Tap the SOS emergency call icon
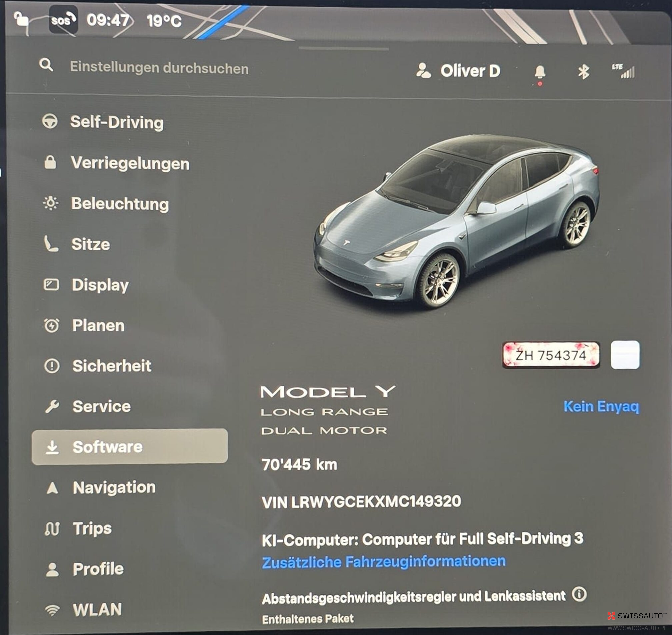The height and width of the screenshot is (635, 672). [63, 20]
